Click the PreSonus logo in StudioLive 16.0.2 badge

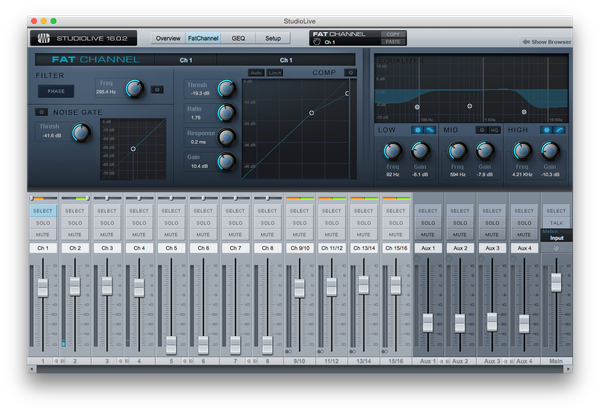[x=44, y=38]
